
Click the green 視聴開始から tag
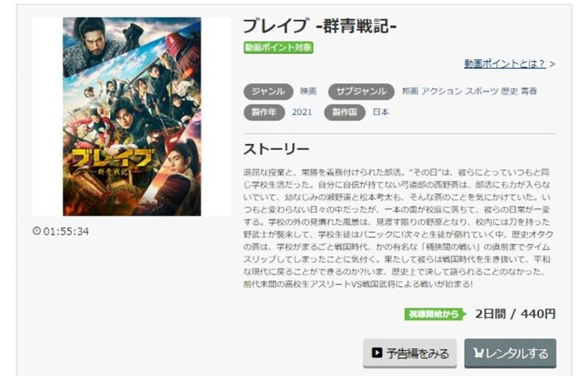pos(435,314)
